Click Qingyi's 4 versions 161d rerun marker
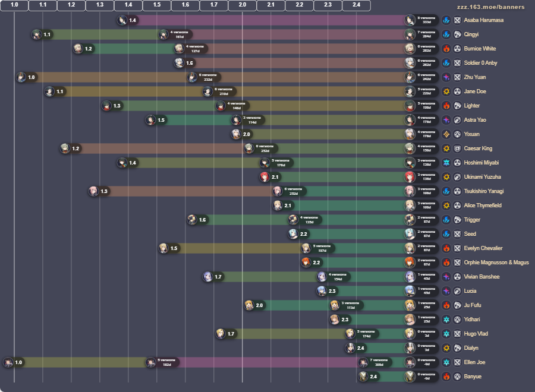Screen dimensions: 535x392 [175, 34]
